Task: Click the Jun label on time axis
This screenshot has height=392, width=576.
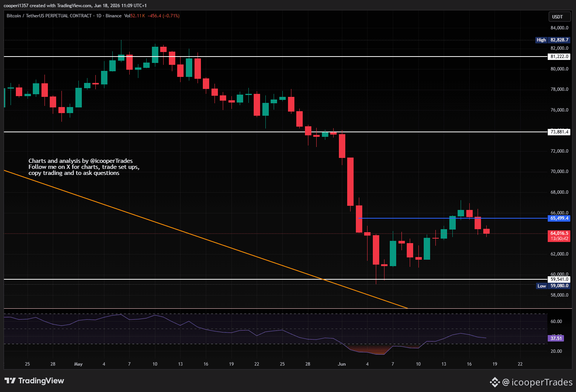Action: click(342, 364)
